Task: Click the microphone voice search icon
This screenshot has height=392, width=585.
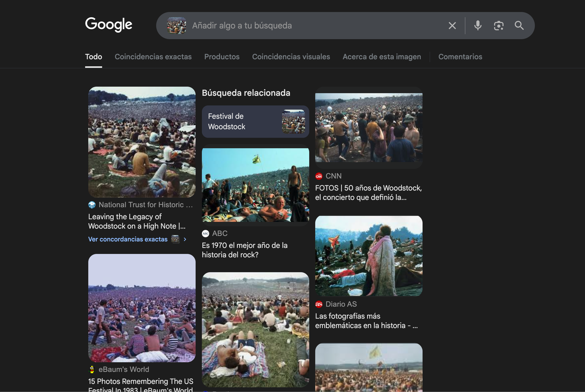Action: click(x=478, y=26)
